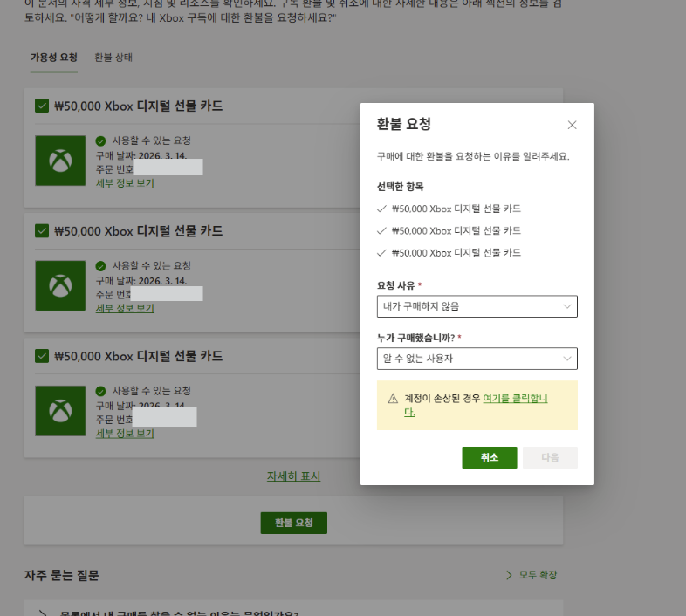The height and width of the screenshot is (616, 686).
Task: Click the third card's Xbox logo thumbnail
Action: [60, 411]
